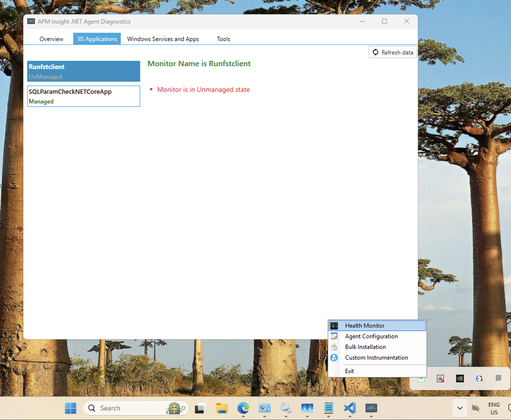This screenshot has width=511, height=420.
Task: Switch to the Tools tab
Action: pyautogui.click(x=223, y=39)
